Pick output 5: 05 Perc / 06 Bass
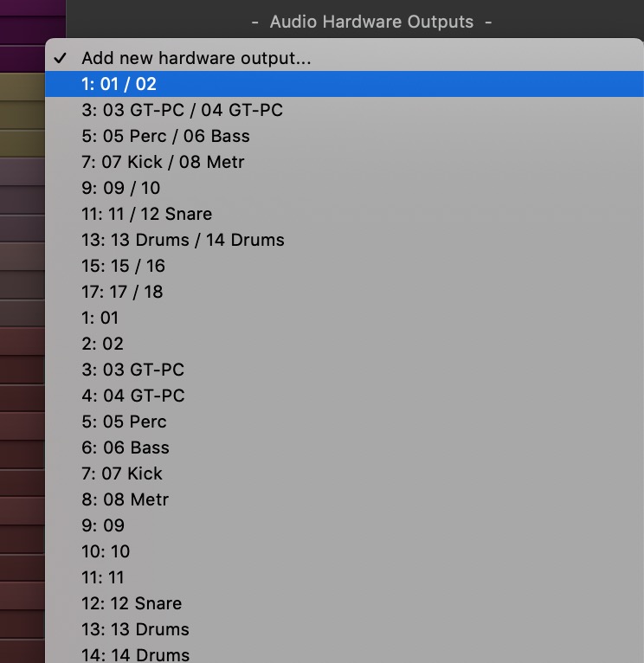 tap(165, 136)
